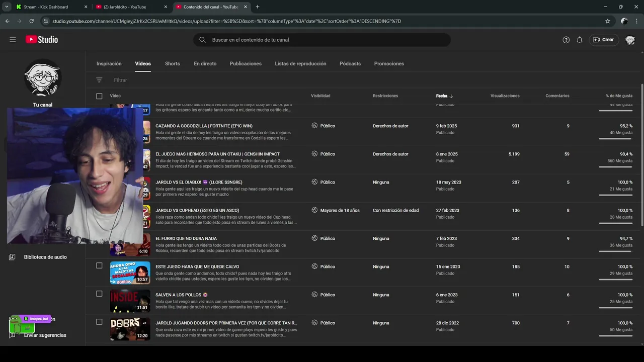Open the Pódcasts tab
The height and width of the screenshot is (362, 644).
(x=350, y=64)
